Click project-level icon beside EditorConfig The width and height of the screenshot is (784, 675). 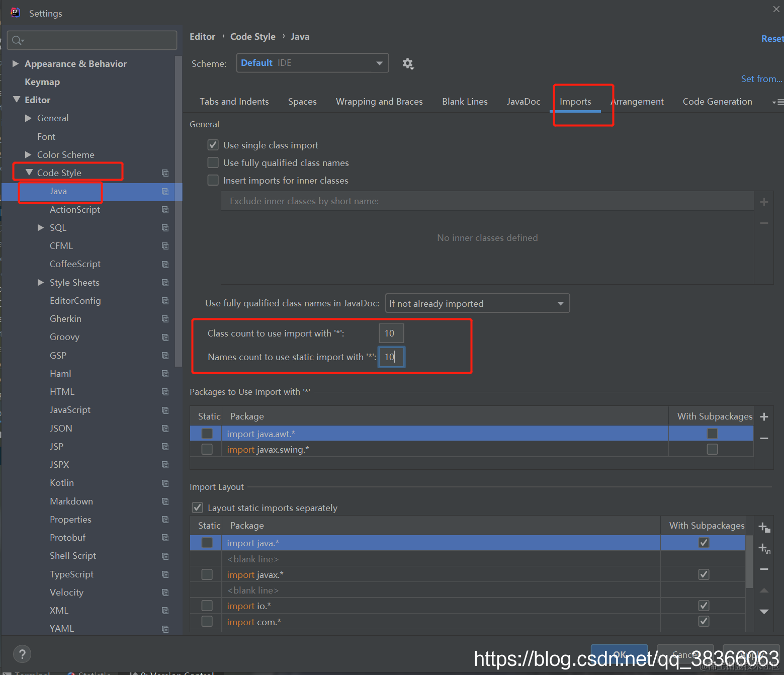tap(165, 301)
